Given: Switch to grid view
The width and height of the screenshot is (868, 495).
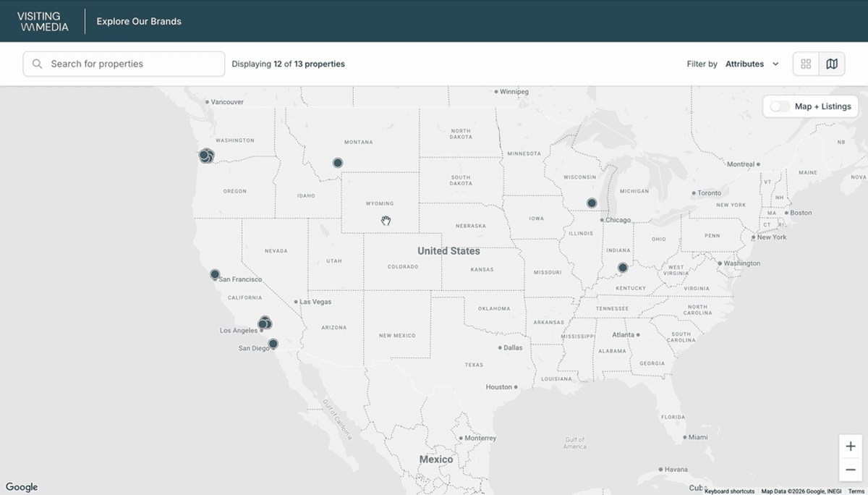Looking at the screenshot, I should pos(806,64).
